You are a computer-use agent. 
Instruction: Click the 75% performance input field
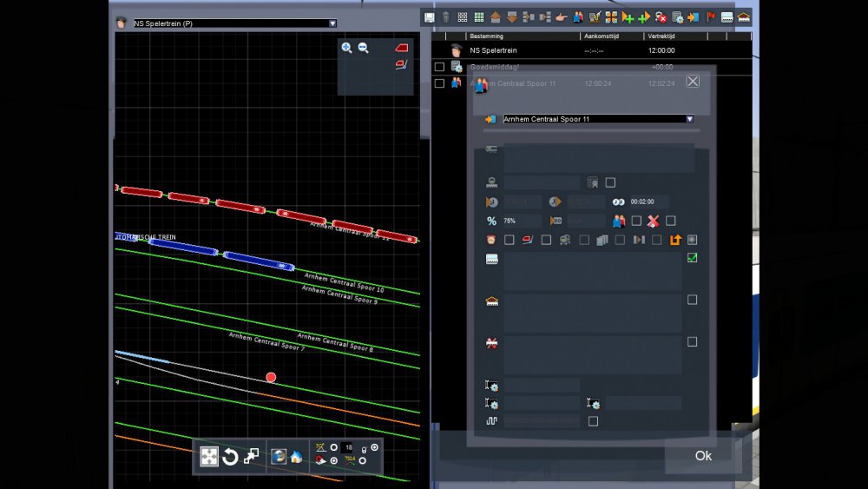pos(521,221)
